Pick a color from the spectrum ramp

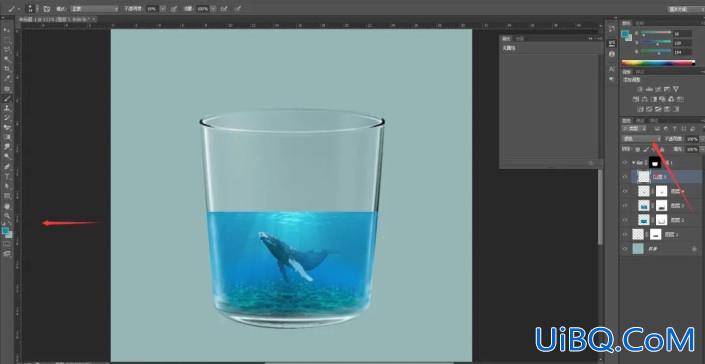(x=658, y=63)
